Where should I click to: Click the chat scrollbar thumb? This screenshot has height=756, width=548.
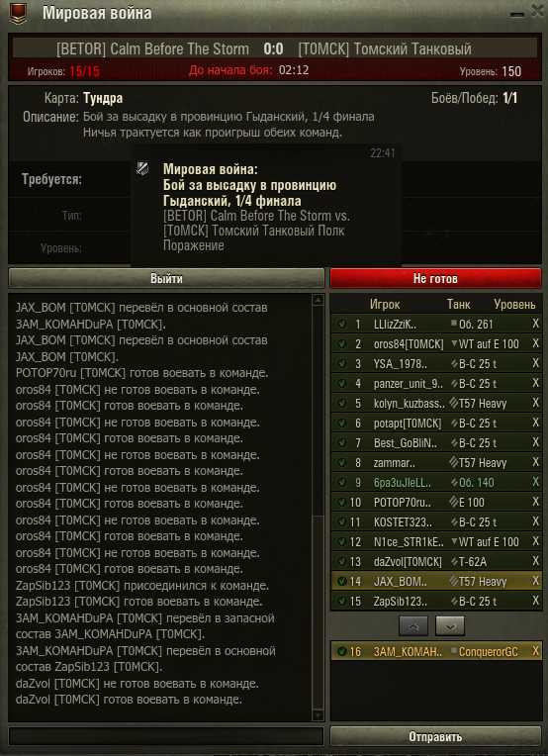318,613
